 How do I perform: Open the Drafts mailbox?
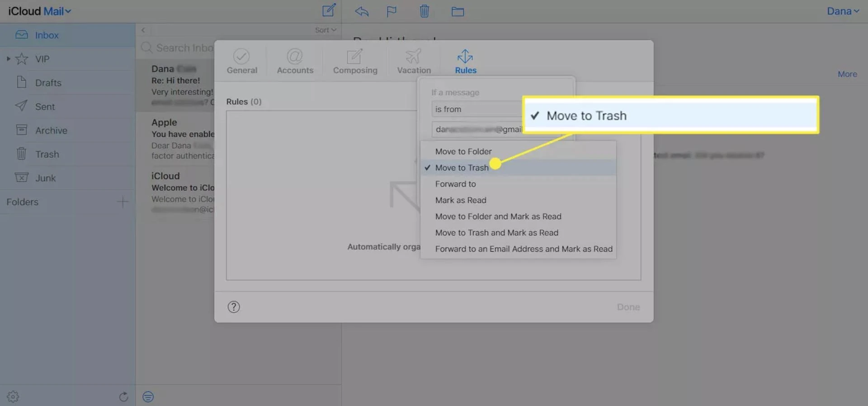pyautogui.click(x=67, y=83)
